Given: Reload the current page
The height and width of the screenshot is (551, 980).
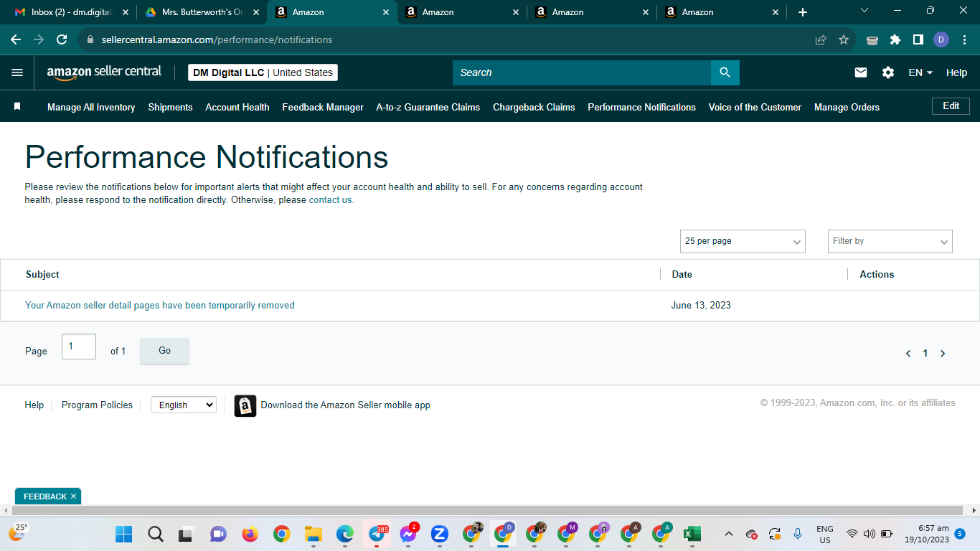Looking at the screenshot, I should click(62, 39).
